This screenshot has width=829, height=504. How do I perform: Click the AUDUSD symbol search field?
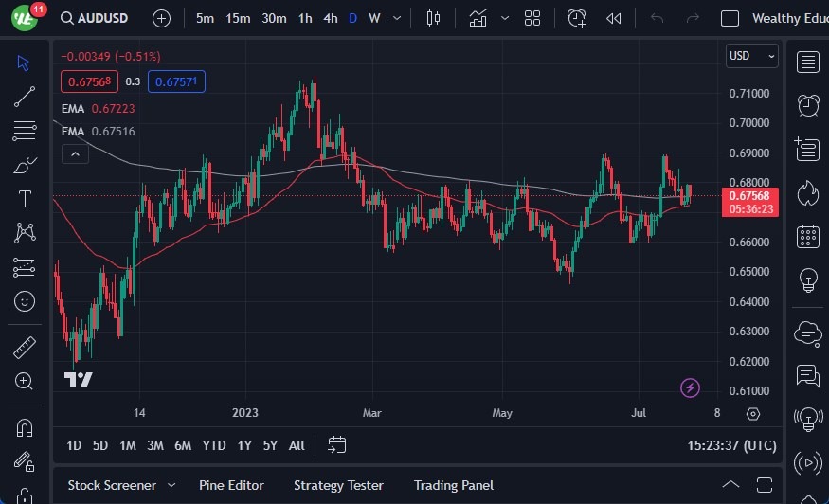[x=104, y=18]
